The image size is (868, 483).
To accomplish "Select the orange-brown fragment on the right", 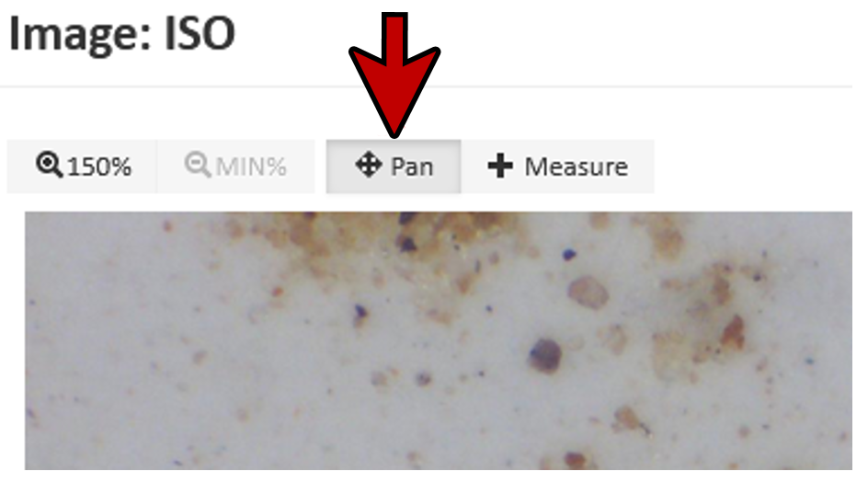I will (733, 332).
